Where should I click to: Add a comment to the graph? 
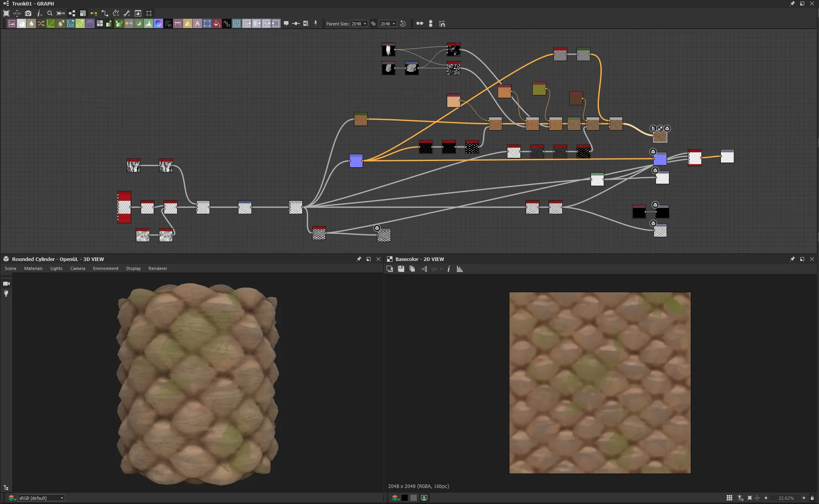(286, 23)
